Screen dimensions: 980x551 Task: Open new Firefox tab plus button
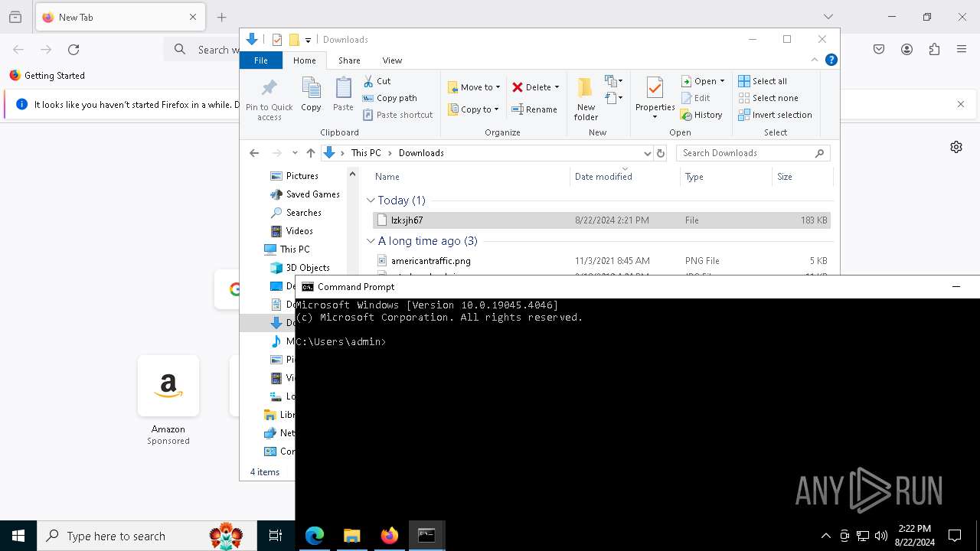point(221,17)
